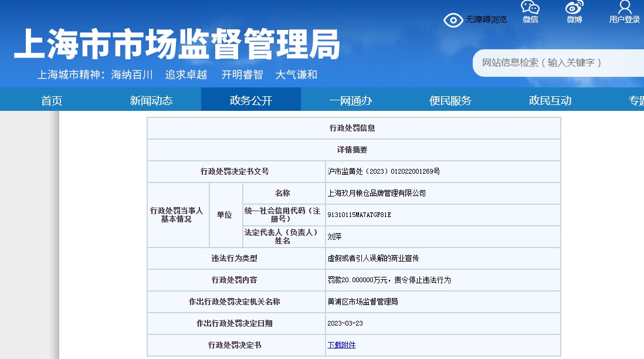This screenshot has height=359, width=644.
Task: Select legal representative name 刘萍
Action: pos(334,236)
